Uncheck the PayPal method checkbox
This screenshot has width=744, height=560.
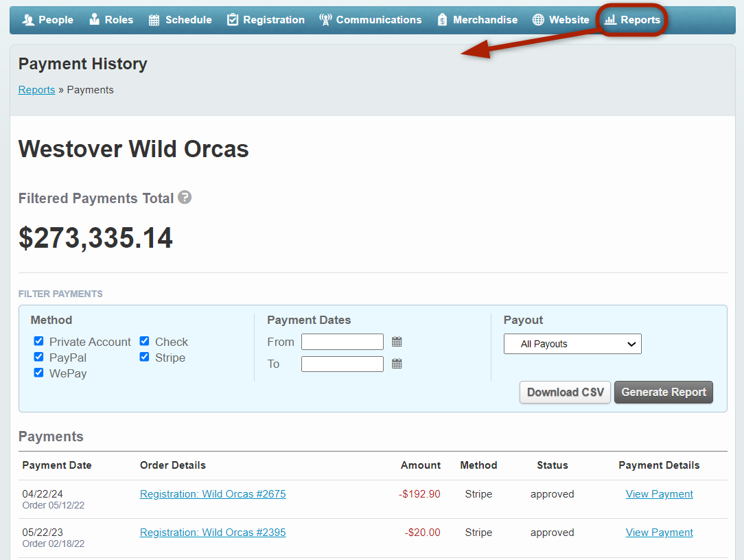39,357
